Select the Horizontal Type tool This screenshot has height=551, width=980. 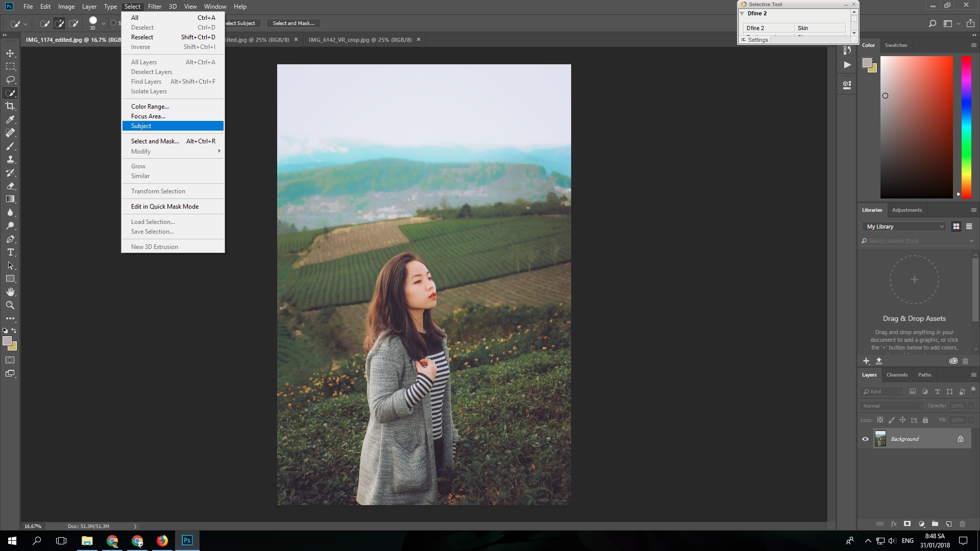[10, 252]
